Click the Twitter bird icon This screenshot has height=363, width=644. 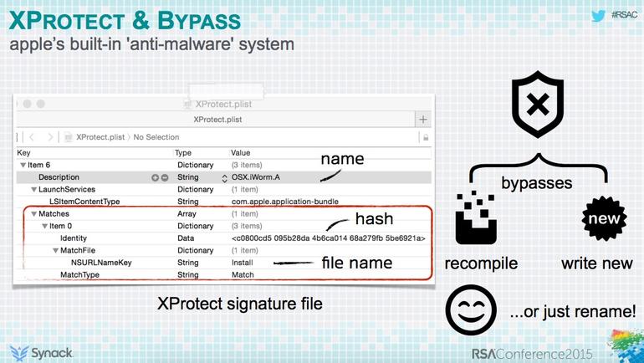[598, 16]
